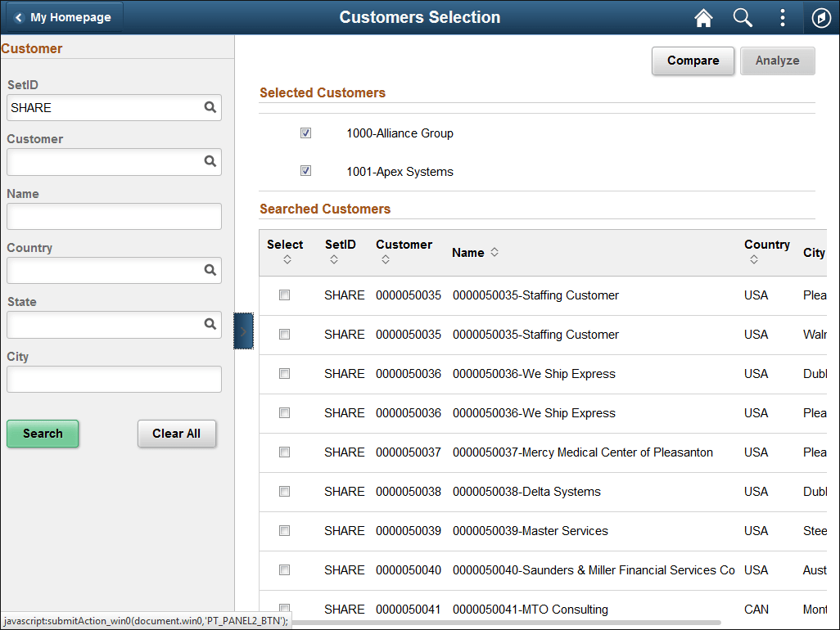Screen dimensions: 840x630
Task: Open the Actions menu (three dots)
Action: click(782, 17)
